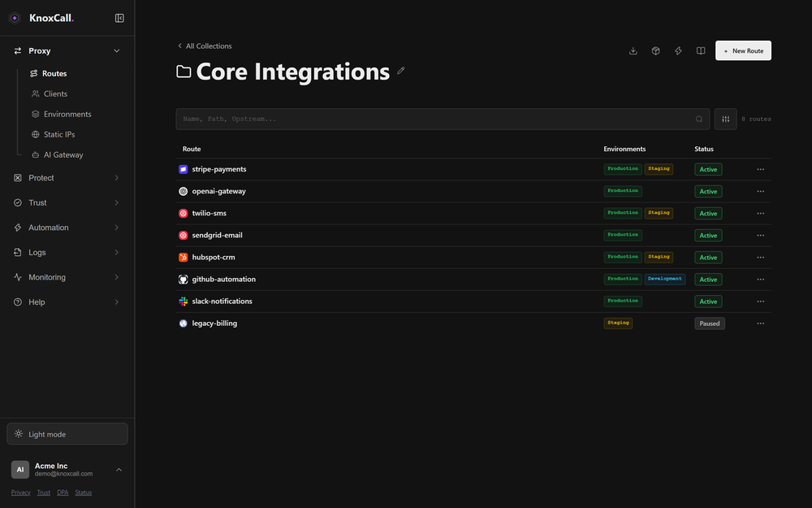The image size is (812, 508).
Task: Click the Status column header
Action: tap(704, 149)
